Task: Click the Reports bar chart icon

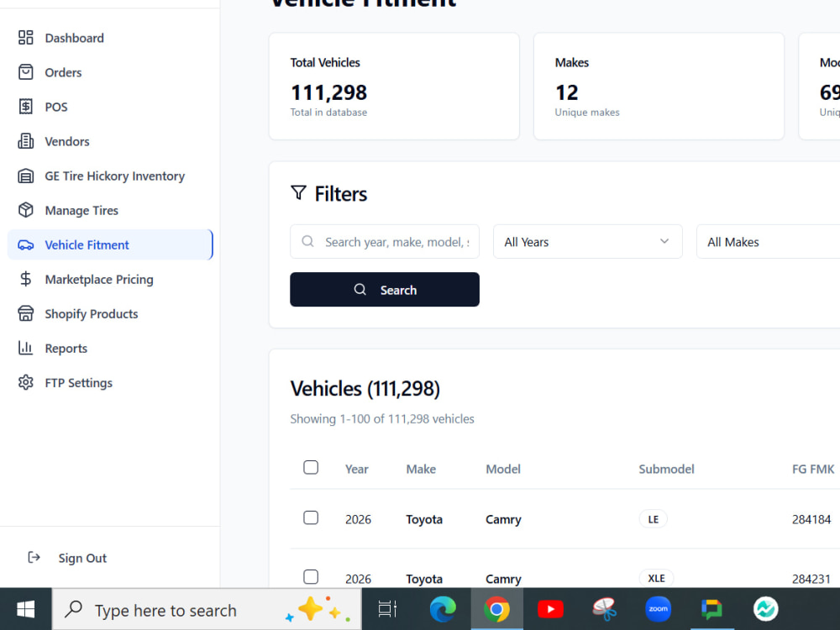Action: click(x=26, y=349)
